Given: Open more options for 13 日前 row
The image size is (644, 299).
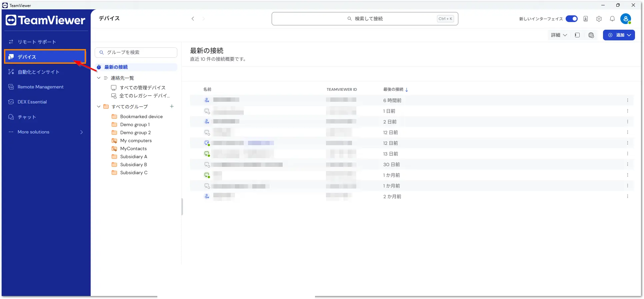Looking at the screenshot, I should 627,154.
